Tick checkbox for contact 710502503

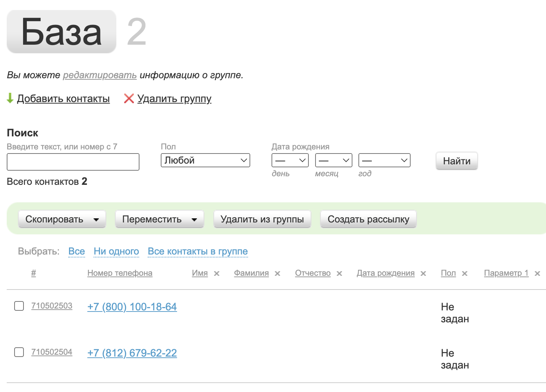(19, 306)
